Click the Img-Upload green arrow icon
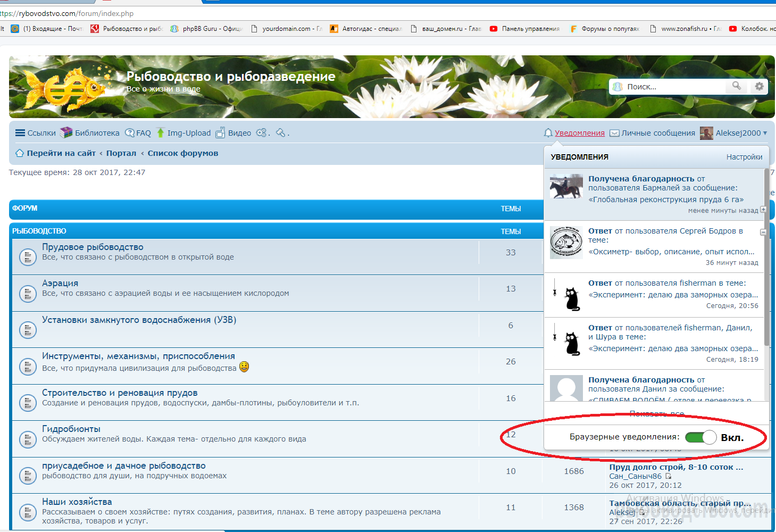776x532 pixels. [x=160, y=132]
